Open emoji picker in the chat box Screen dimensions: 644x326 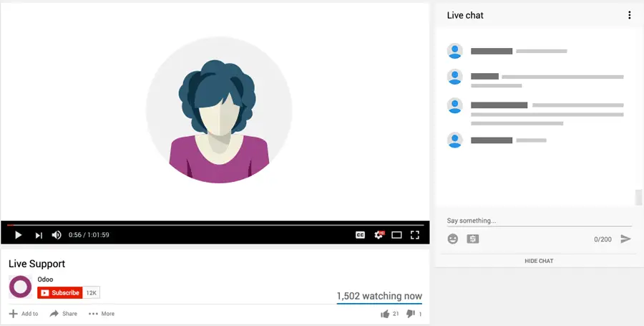(453, 239)
